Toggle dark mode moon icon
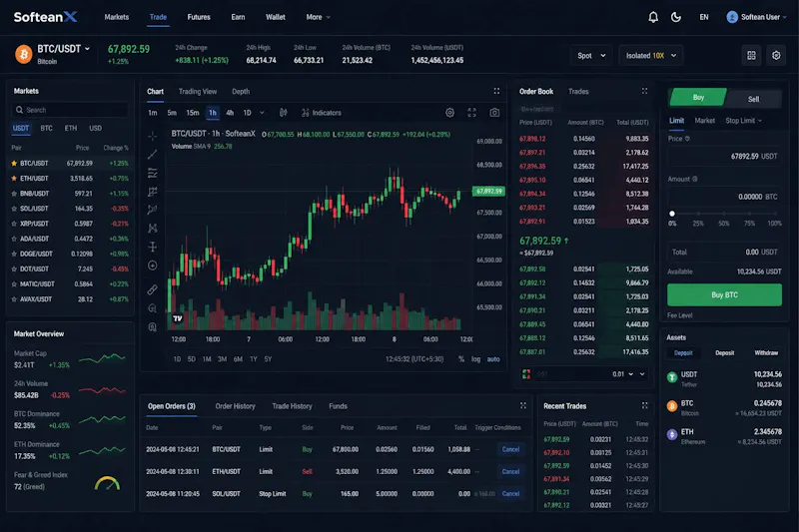The height and width of the screenshot is (532, 799). pyautogui.click(x=676, y=17)
